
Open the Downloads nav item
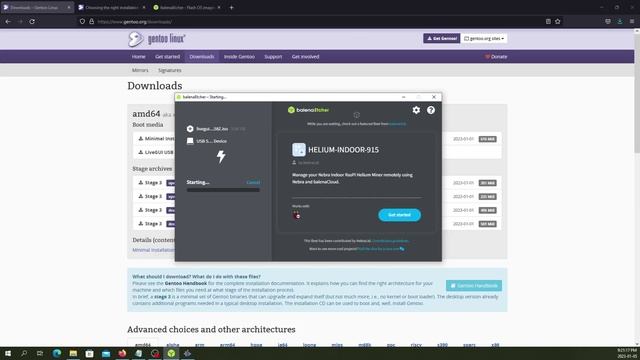(x=202, y=57)
